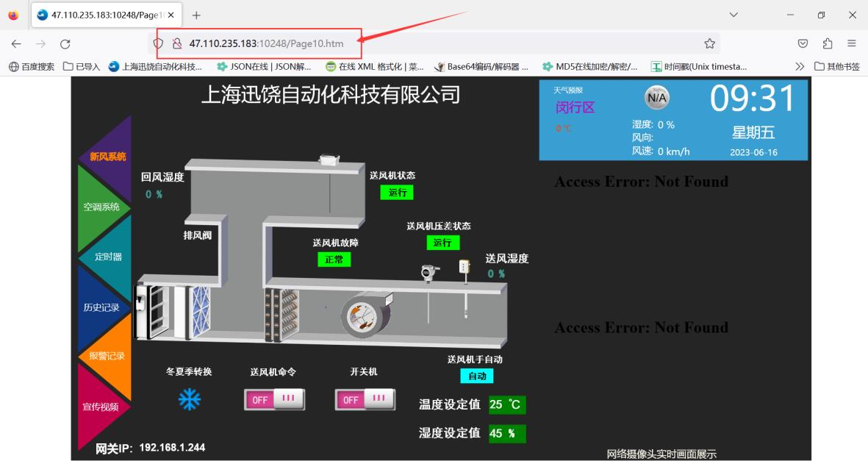
Task: Click the supply fan blower graphic
Action: click(366, 315)
